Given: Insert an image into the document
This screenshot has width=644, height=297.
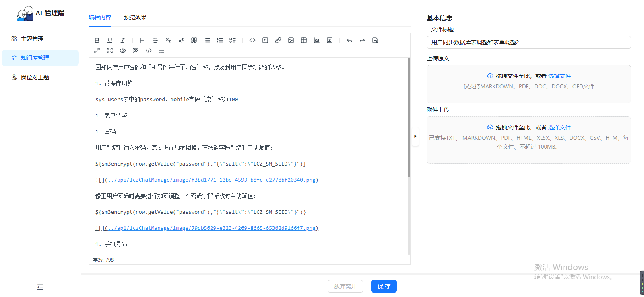Looking at the screenshot, I should [291, 40].
